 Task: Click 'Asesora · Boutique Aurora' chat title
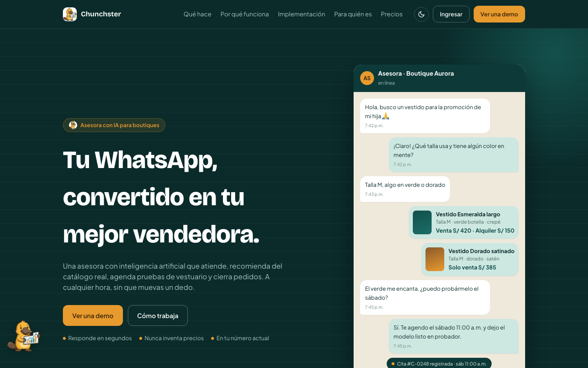coord(416,74)
